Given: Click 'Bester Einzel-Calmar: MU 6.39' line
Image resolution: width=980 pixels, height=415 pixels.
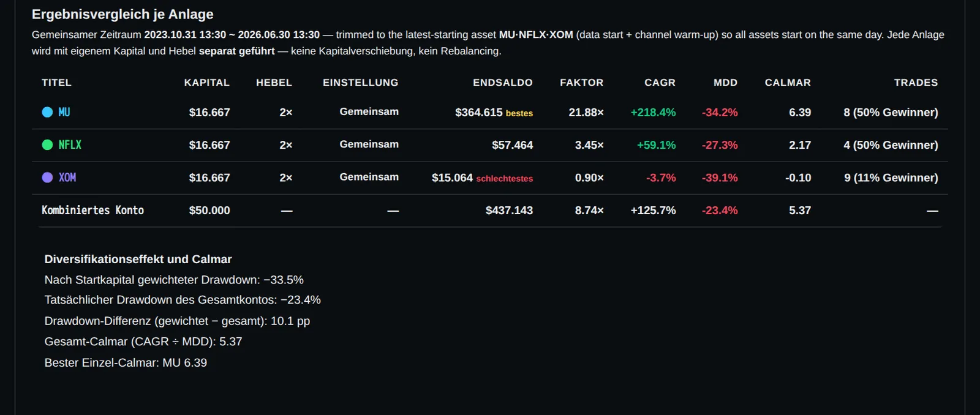Looking at the screenshot, I should click(126, 362).
